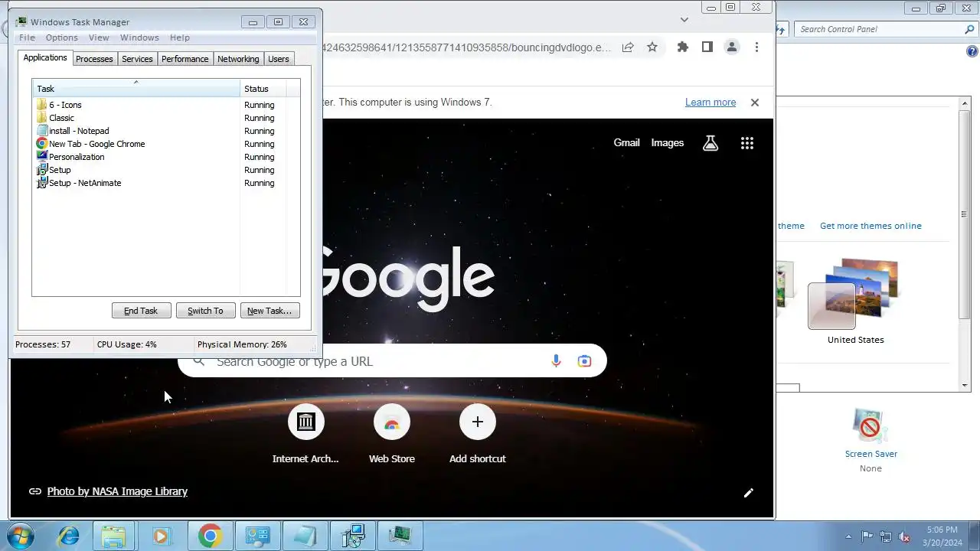The width and height of the screenshot is (980, 551).
Task: Open Chrome side panel icon
Action: [707, 47]
